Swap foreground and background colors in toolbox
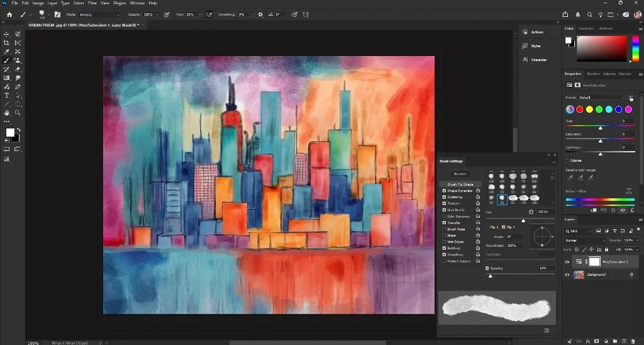Screen dimensions: 644x345 [18, 130]
